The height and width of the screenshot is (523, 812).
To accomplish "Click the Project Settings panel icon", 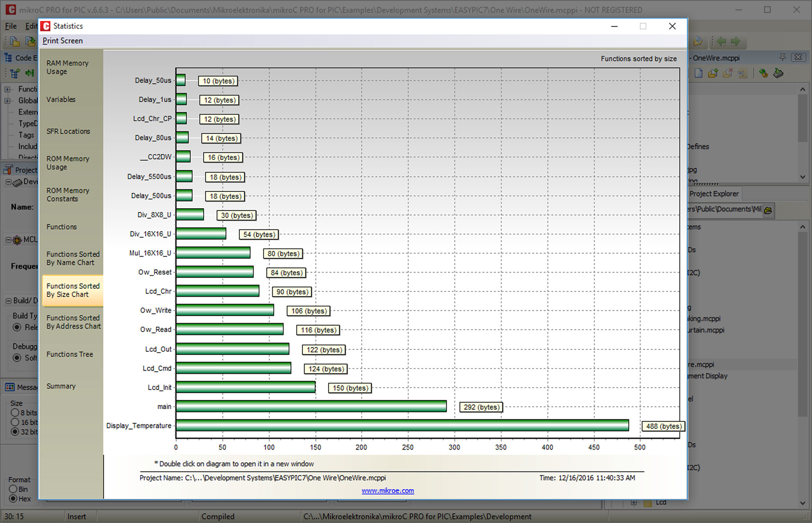I will [x=8, y=170].
